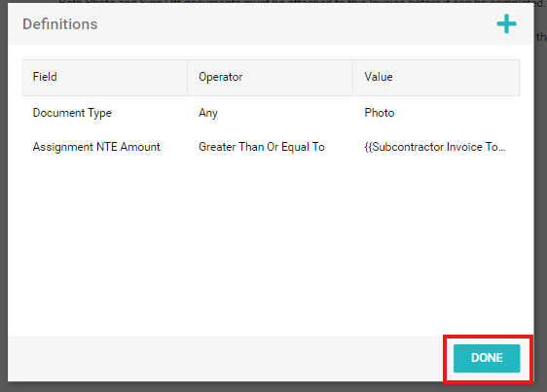Click the DONE button
This screenshot has height=392, width=547.
click(487, 358)
